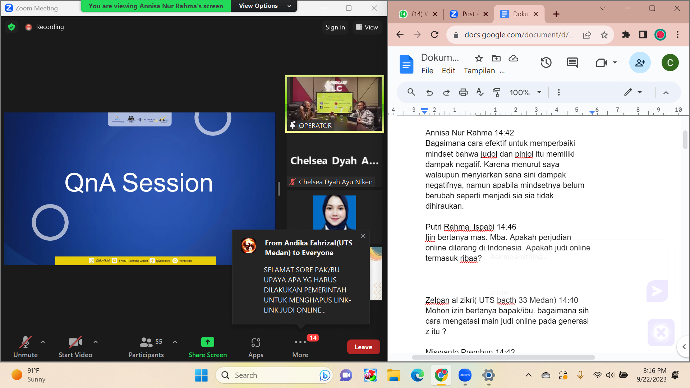The height and width of the screenshot is (388, 690).
Task: Open Chrome three-dot menu
Action: click(x=677, y=35)
